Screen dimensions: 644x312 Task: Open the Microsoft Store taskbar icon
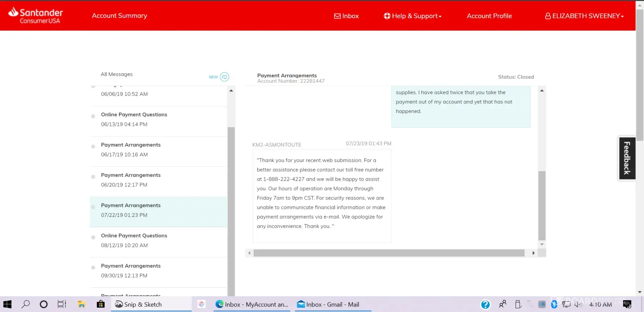pyautogui.click(x=101, y=304)
